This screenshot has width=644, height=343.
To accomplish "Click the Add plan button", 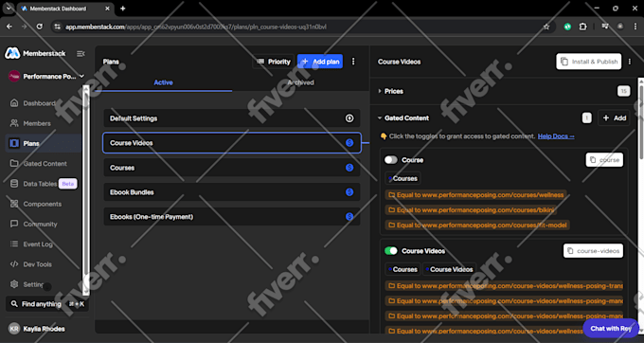I will 320,62.
